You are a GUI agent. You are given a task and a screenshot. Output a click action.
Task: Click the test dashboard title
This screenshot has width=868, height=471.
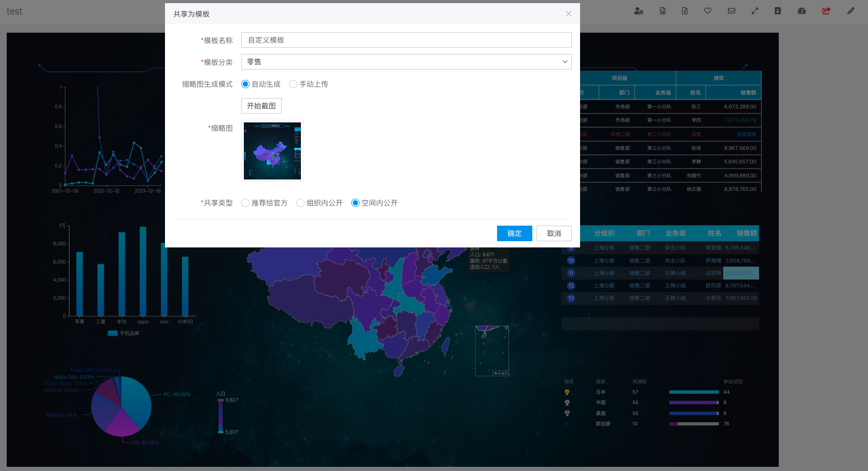(15, 11)
